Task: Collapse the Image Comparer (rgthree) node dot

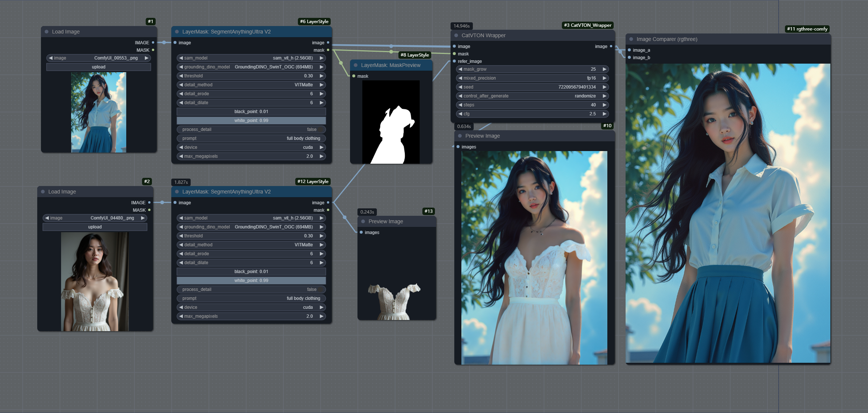Action: pos(631,39)
